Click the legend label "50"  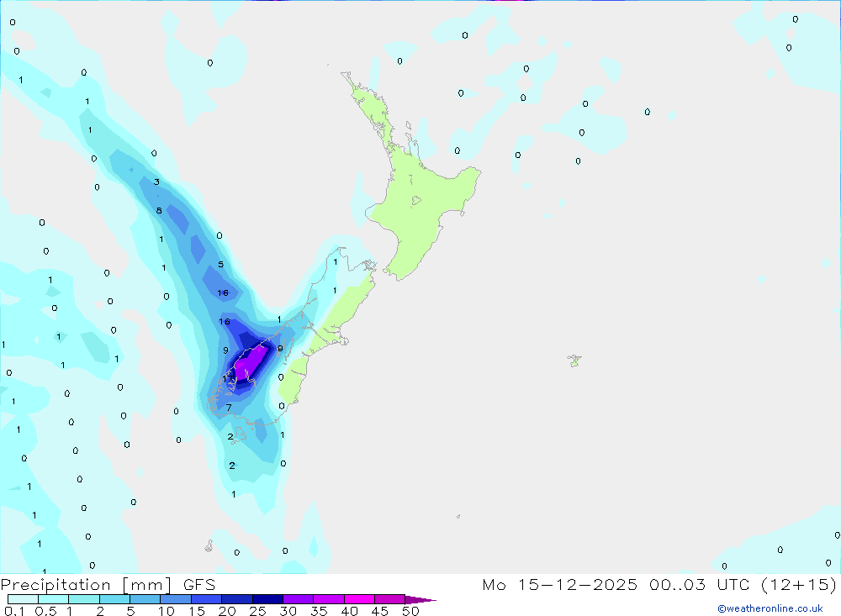[x=410, y=611]
